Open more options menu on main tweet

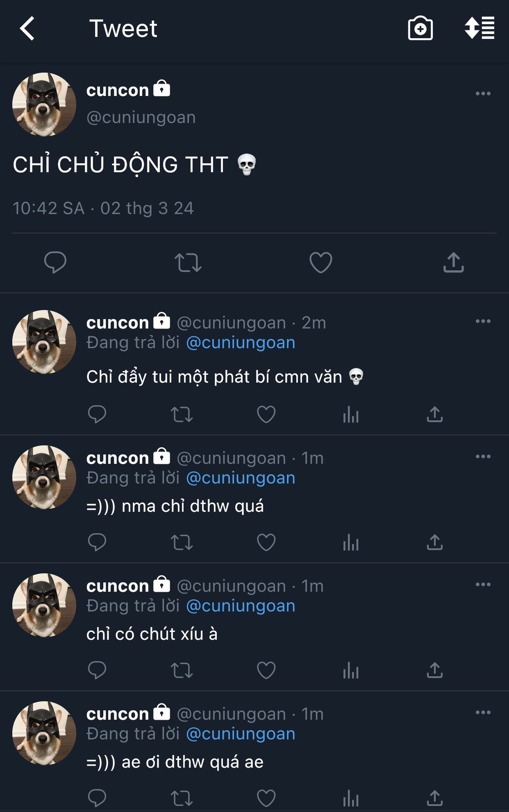(x=483, y=93)
